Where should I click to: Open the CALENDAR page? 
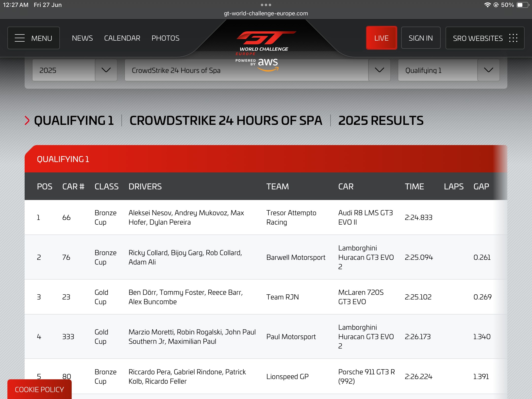[122, 38]
